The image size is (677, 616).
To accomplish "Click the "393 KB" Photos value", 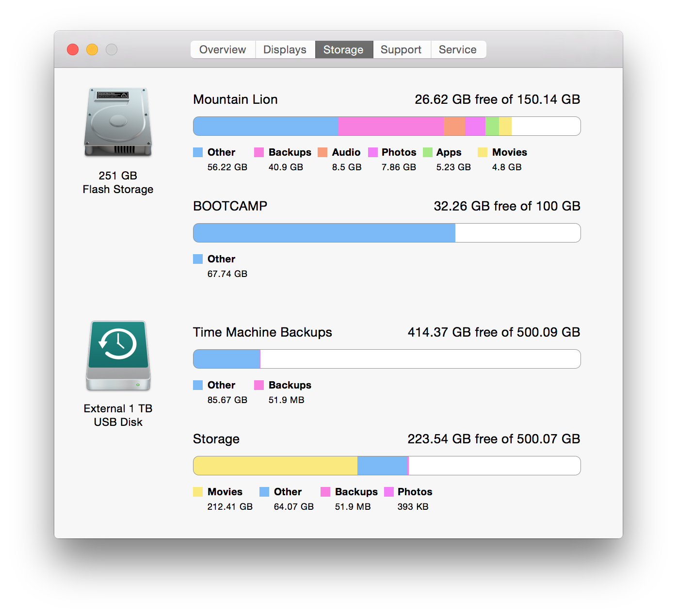I will pyautogui.click(x=413, y=507).
